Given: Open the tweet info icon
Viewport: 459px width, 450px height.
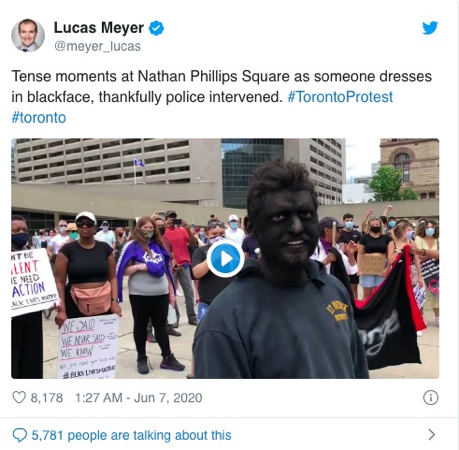Looking at the screenshot, I should pyautogui.click(x=430, y=398).
